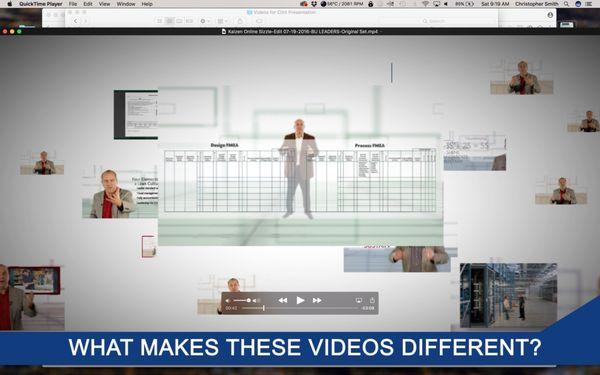Click the rewind button in playback controls
The width and height of the screenshot is (600, 375).
click(283, 300)
